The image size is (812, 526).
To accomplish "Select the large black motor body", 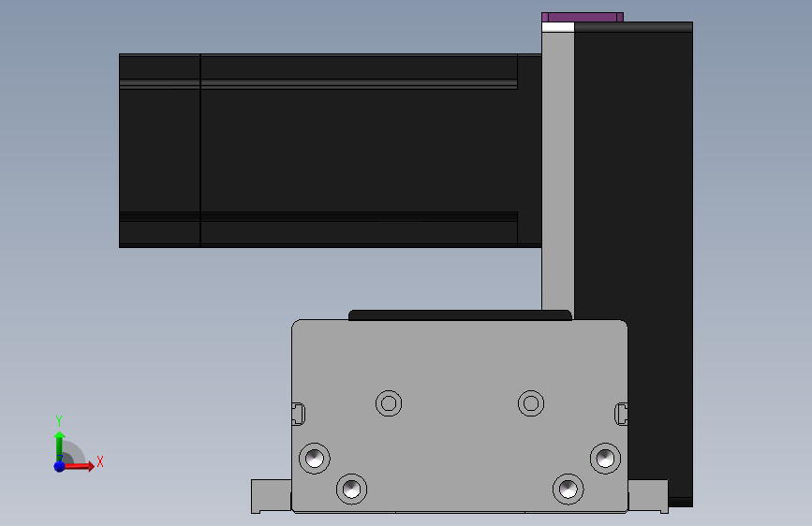I will coord(359,150).
